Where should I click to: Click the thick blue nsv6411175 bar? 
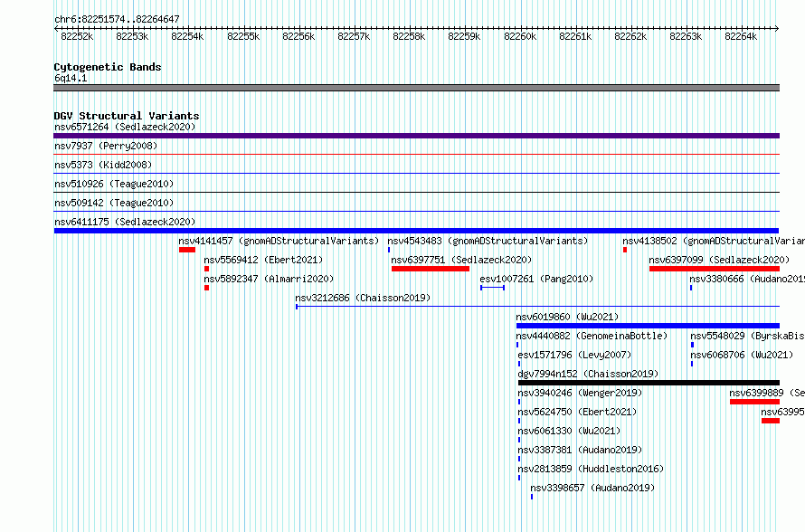(x=416, y=231)
